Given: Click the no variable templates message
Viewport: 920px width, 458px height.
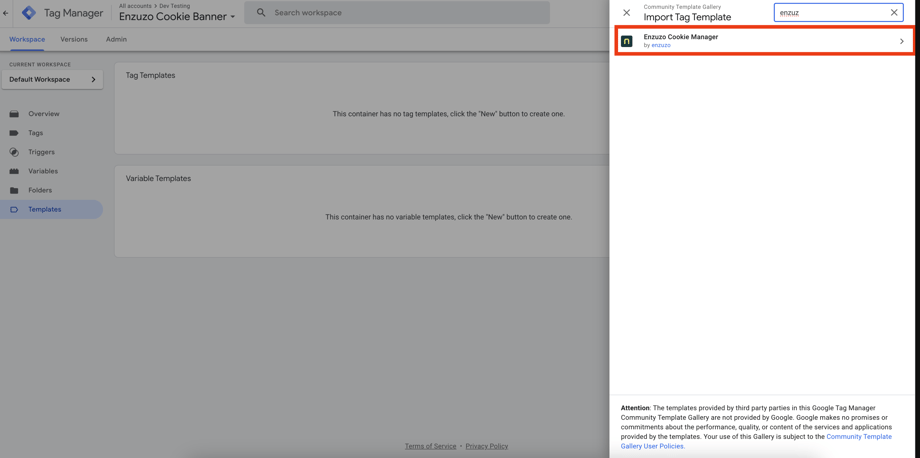Looking at the screenshot, I should (449, 217).
